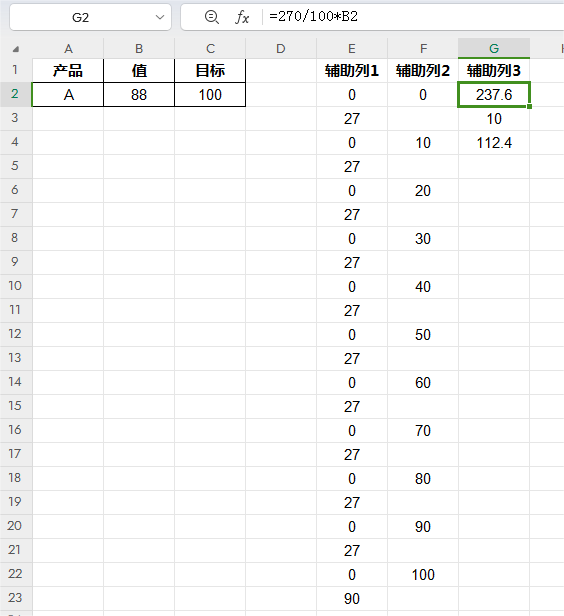Open the fx insert function button
Viewport: 564px width, 616px height.
coord(242,17)
